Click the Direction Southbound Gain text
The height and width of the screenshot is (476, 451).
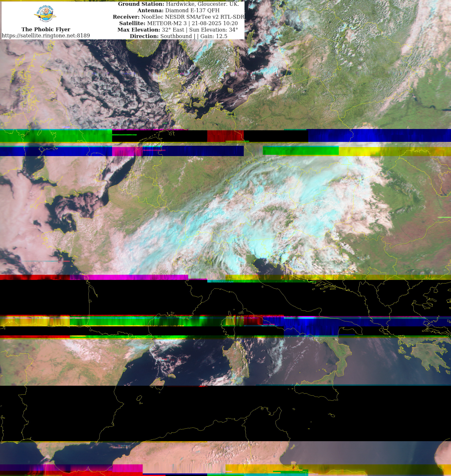(x=178, y=36)
